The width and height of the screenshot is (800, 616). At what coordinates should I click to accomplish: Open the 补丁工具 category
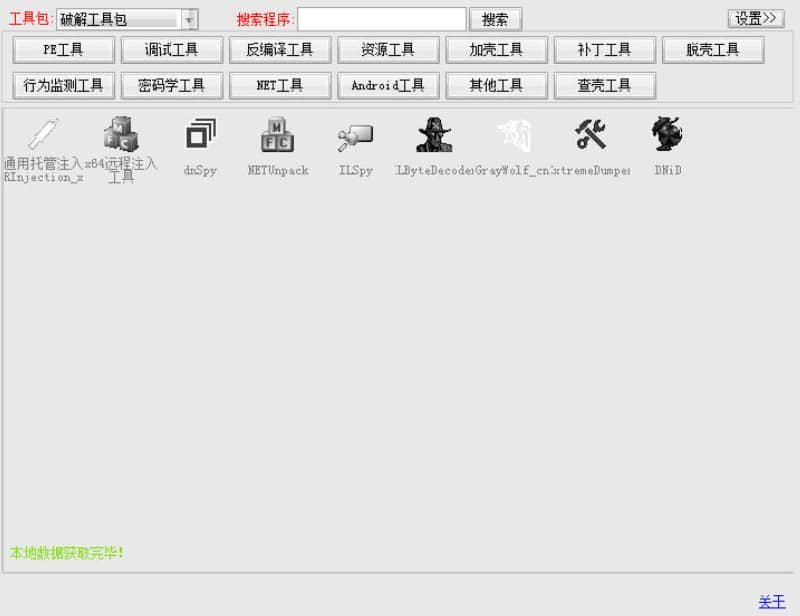[604, 50]
